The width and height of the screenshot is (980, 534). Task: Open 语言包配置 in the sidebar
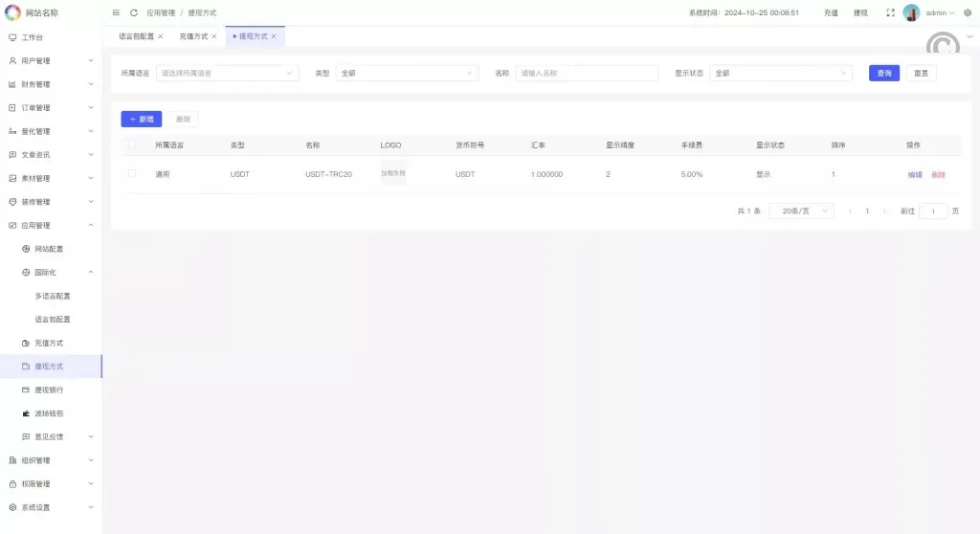pos(53,320)
